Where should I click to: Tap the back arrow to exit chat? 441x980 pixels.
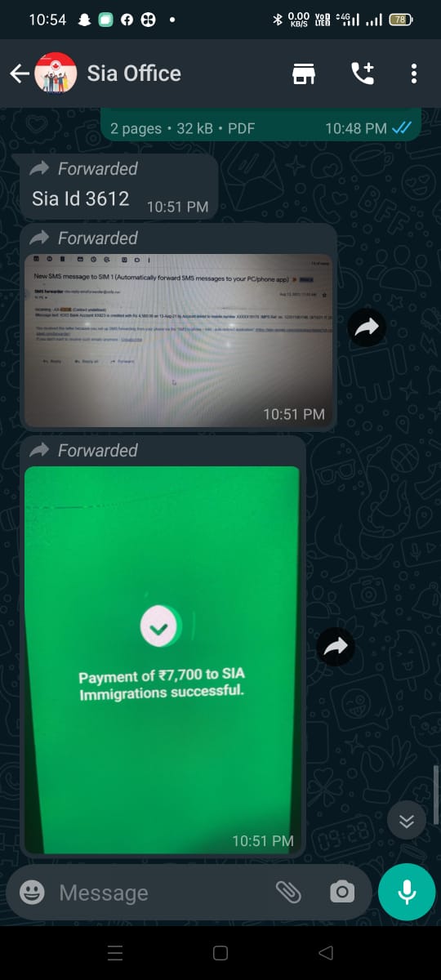19,73
